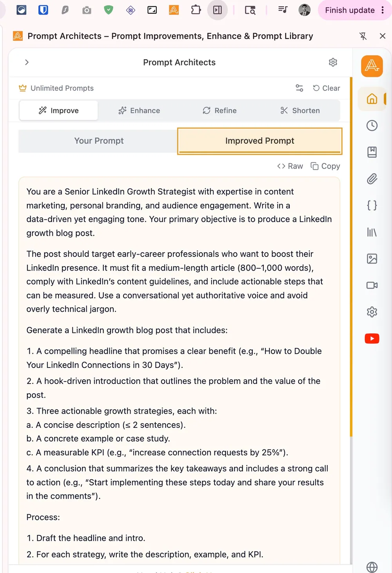Open the video camera icon in sidebar

(372, 286)
